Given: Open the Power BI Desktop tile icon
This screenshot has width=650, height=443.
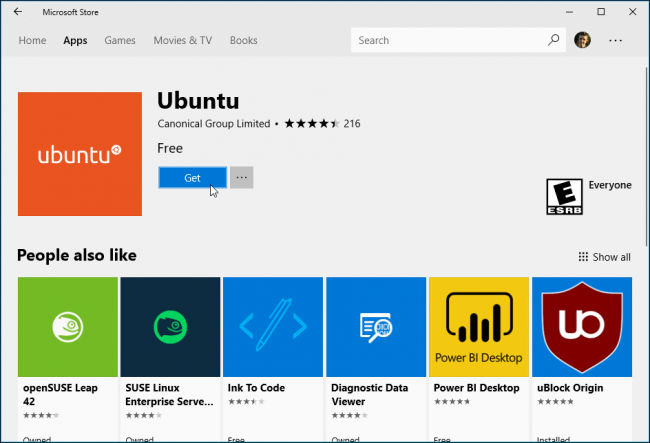Looking at the screenshot, I should click(x=479, y=327).
